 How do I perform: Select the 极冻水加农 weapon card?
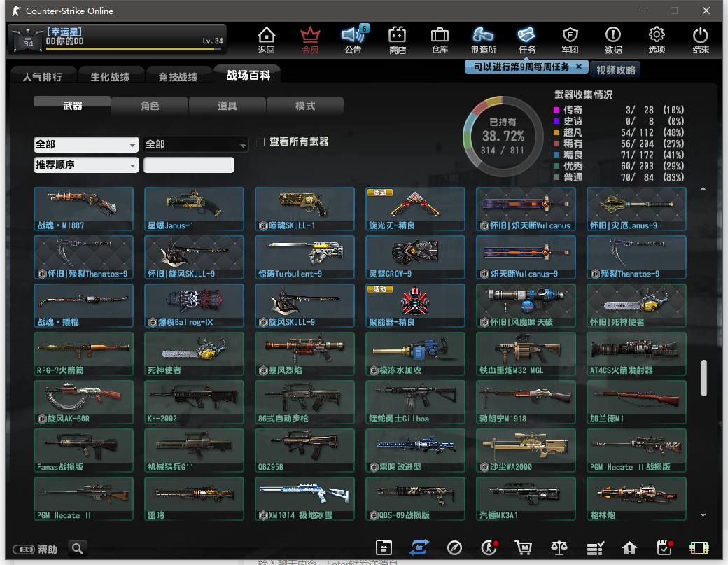click(x=415, y=354)
